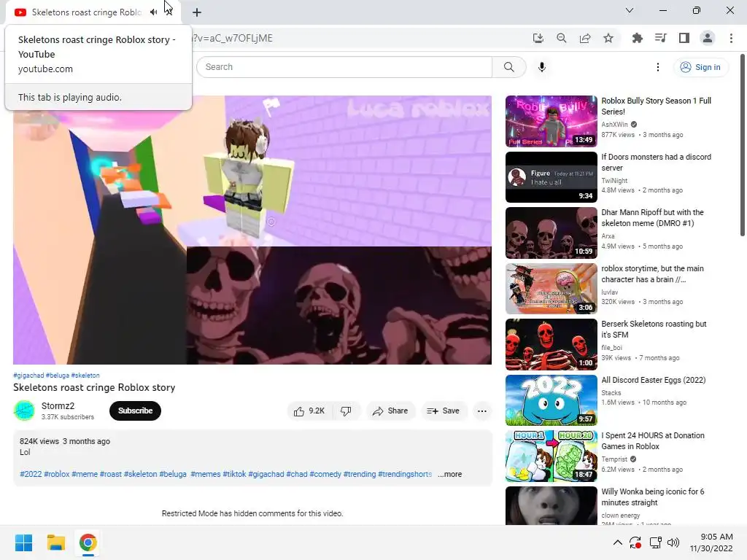Show hidden system tray icons chevron

[x=617, y=542]
